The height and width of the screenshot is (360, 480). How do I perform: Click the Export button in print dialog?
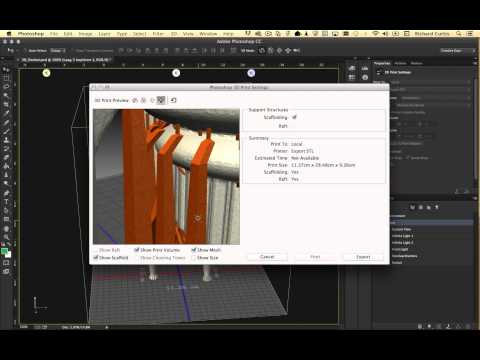(363, 257)
